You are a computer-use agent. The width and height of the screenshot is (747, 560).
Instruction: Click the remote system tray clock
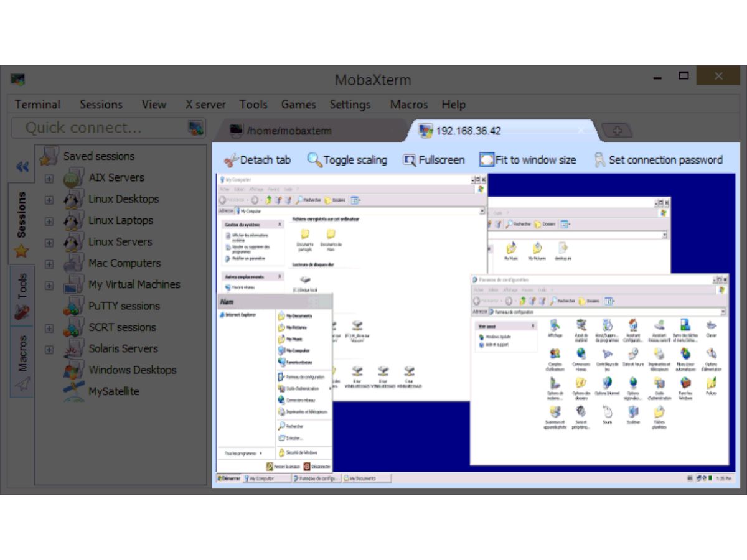pos(723,478)
